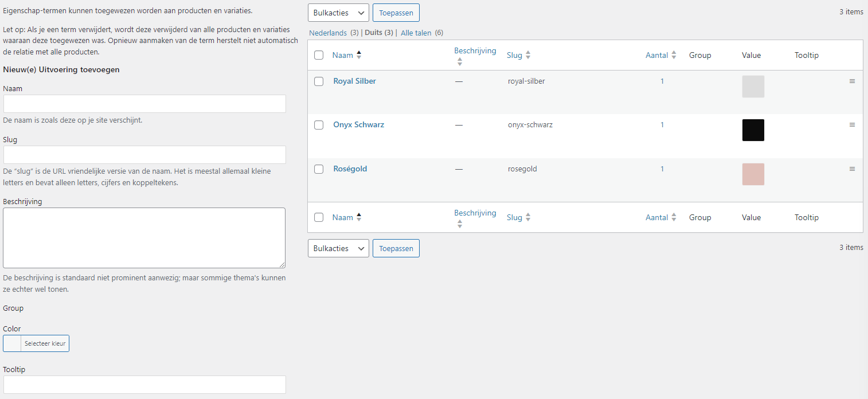Click Aantal sort arrows in table footer

tap(674, 217)
